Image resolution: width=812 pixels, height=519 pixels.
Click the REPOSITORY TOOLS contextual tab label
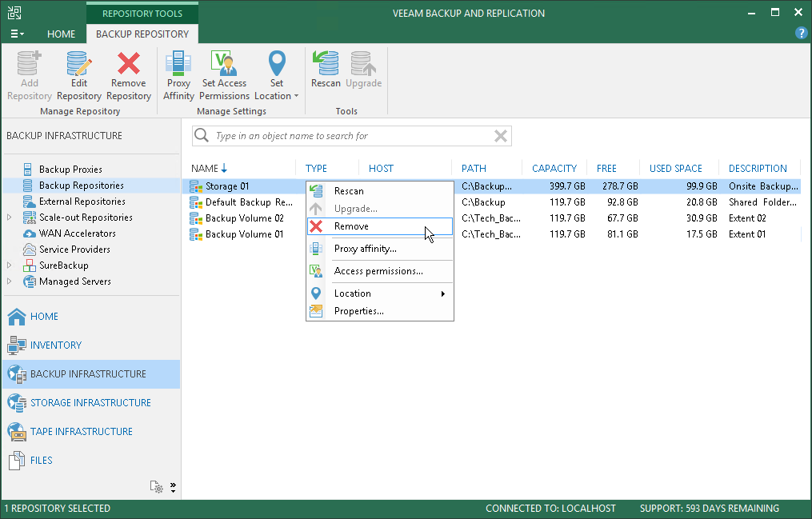tap(142, 14)
